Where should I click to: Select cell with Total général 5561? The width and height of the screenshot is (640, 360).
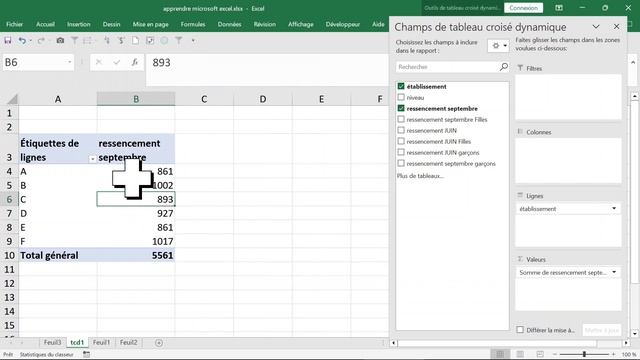point(136,256)
